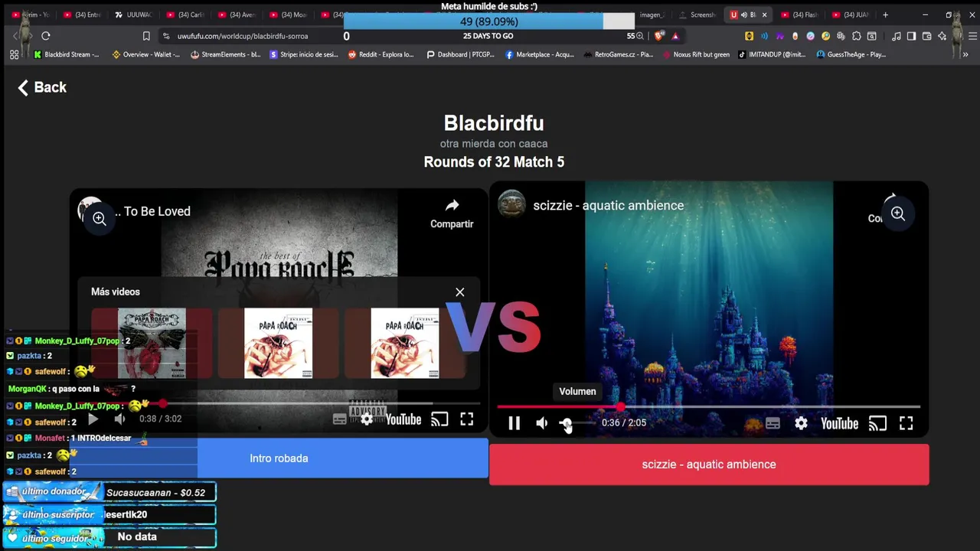Open the Blackbird Stream bookmark
980x551 pixels.
click(67, 54)
